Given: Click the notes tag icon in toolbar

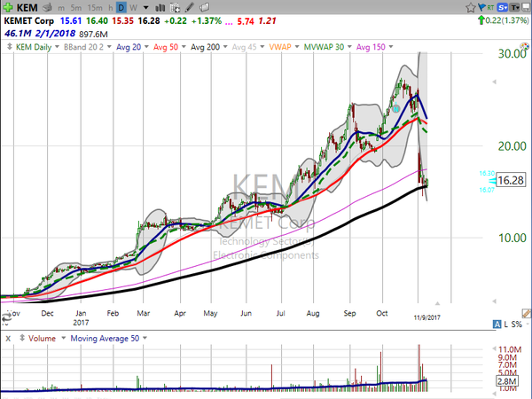Looking at the screenshot, I should point(204,7).
